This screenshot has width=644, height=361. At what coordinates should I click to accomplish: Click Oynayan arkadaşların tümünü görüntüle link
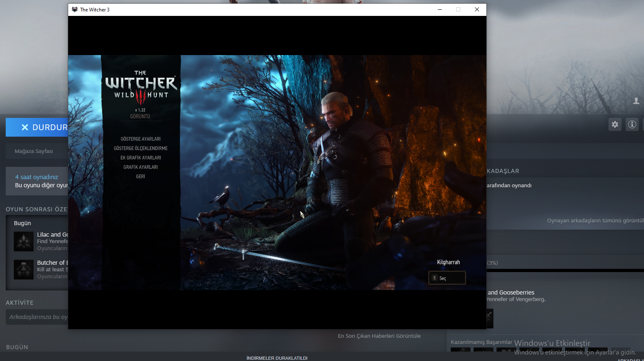point(595,221)
